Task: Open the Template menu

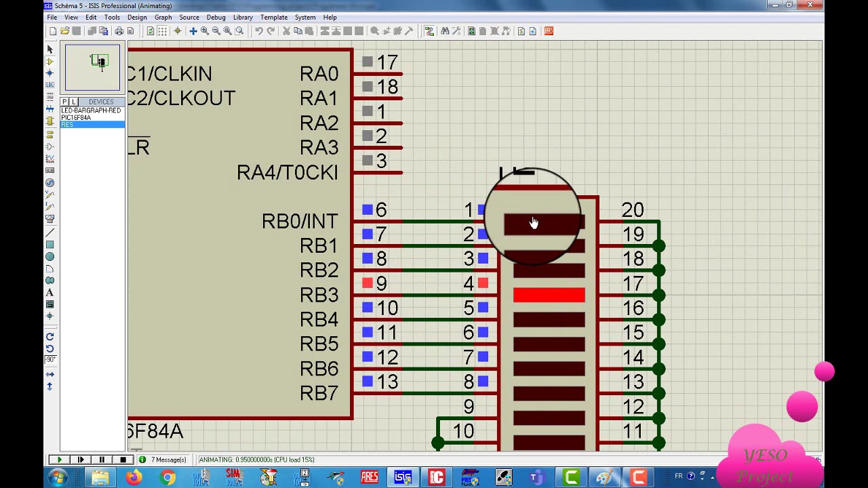Action: coord(274,17)
